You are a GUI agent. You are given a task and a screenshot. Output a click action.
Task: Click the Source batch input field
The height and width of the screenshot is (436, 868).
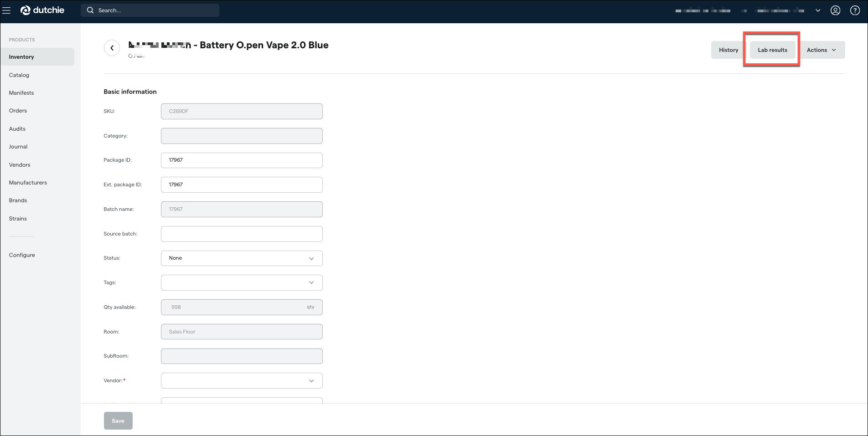242,234
